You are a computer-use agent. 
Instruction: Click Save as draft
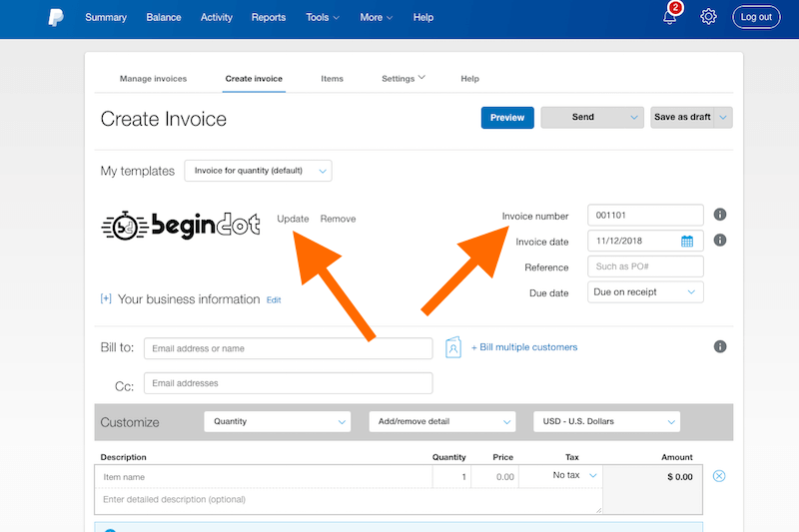pos(682,117)
